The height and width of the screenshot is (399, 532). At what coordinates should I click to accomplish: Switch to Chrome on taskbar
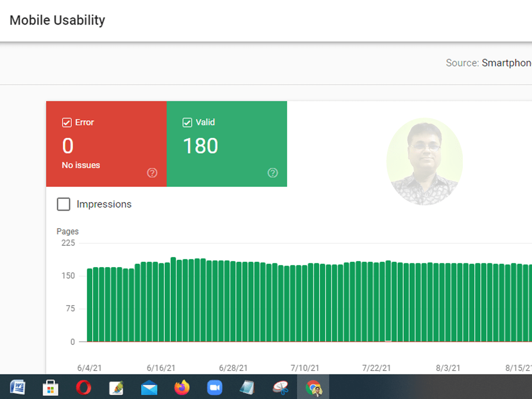click(313, 387)
